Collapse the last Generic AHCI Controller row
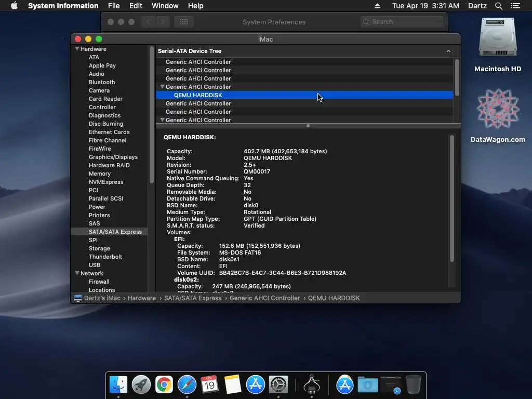 click(162, 120)
